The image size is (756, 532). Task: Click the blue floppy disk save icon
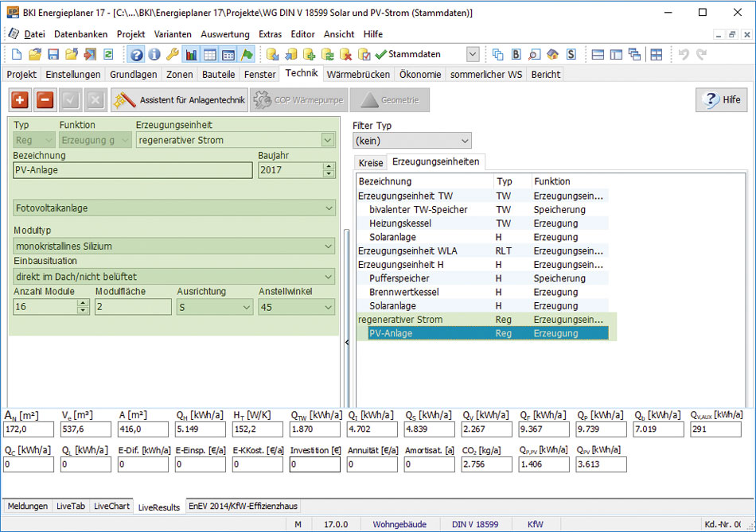[53, 54]
